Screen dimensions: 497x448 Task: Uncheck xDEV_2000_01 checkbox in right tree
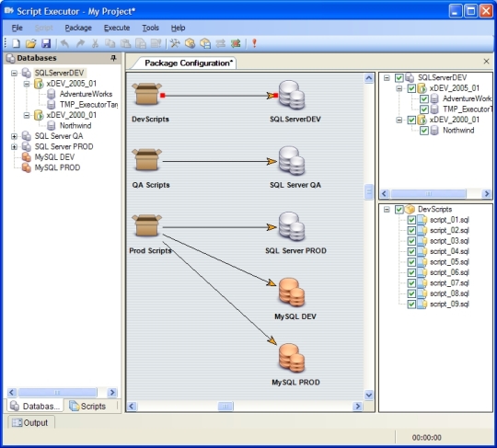point(411,120)
